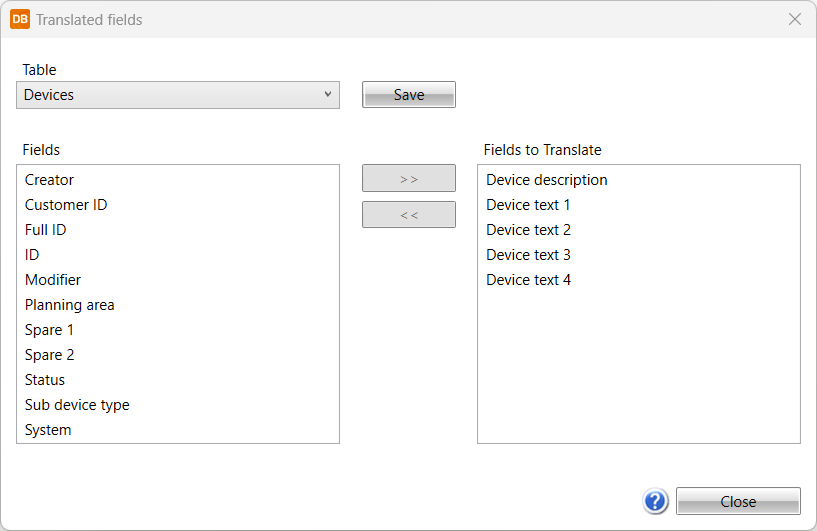Select Customer ID field
The width and height of the screenshot is (817, 531).
point(178,205)
